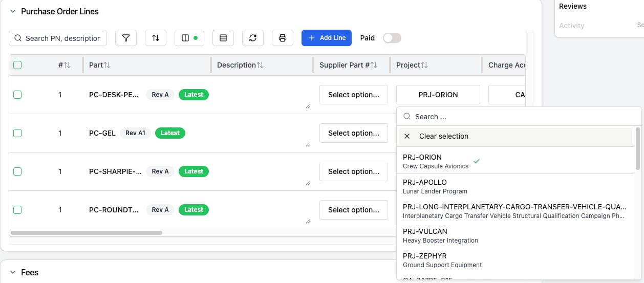The image size is (644, 283).
Task: Focus the Search PN, description field
Action: point(58,38)
